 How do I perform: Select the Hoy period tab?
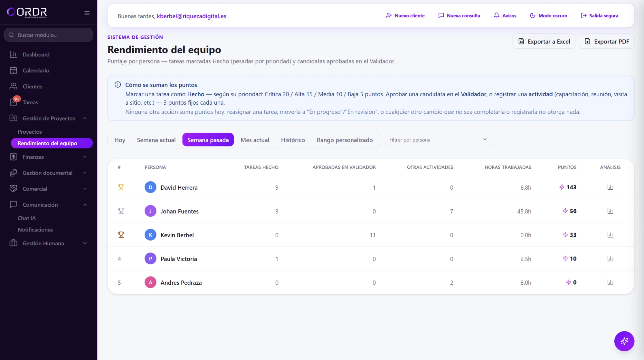click(x=120, y=140)
